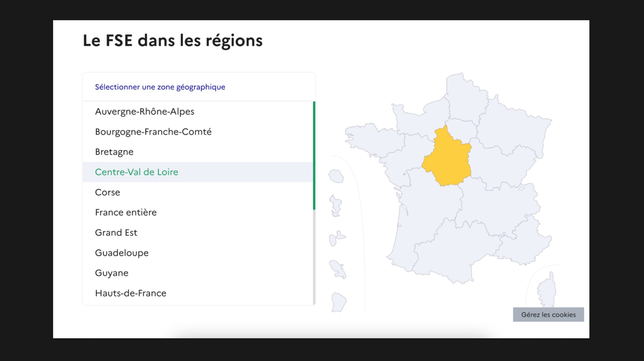Select Grand Est in the region list
Screen dimensions: 644x361
coord(116,233)
